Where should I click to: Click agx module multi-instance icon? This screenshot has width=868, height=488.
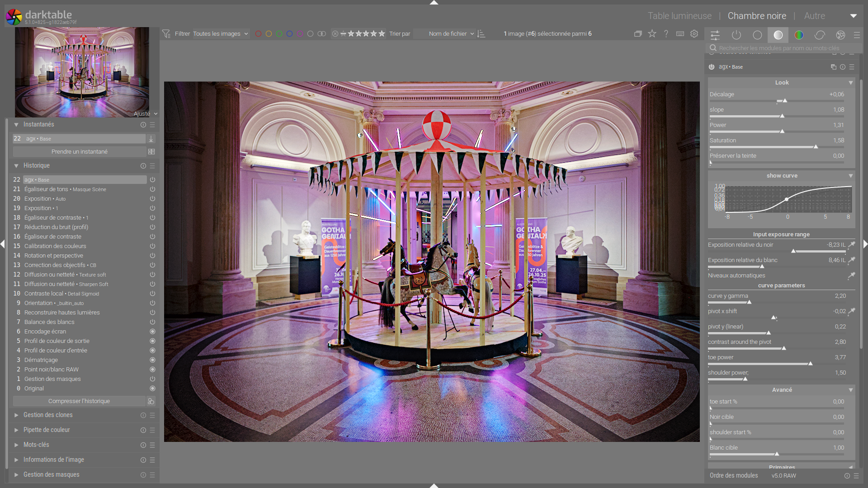tap(833, 67)
